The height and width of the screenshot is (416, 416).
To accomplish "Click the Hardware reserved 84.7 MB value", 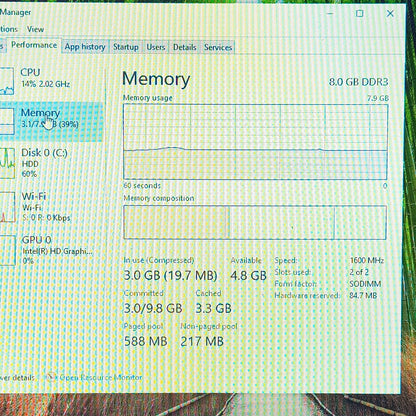I will [363, 296].
